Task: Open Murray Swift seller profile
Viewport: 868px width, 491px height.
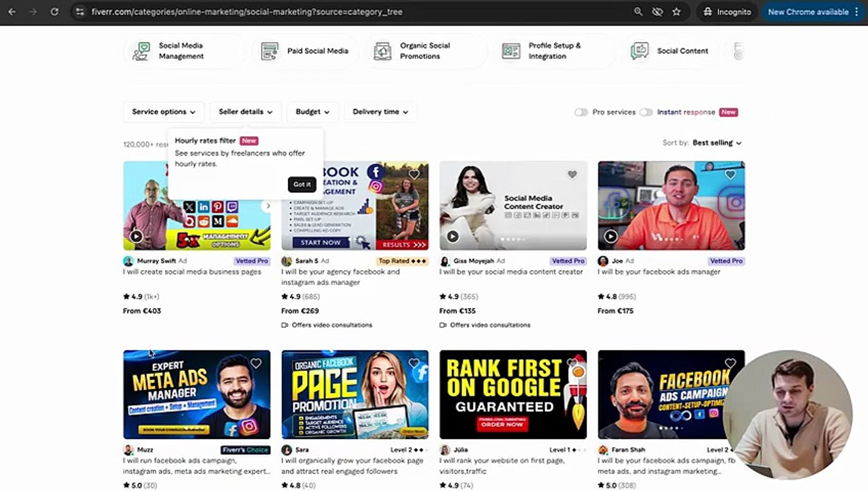Action: 156,261
